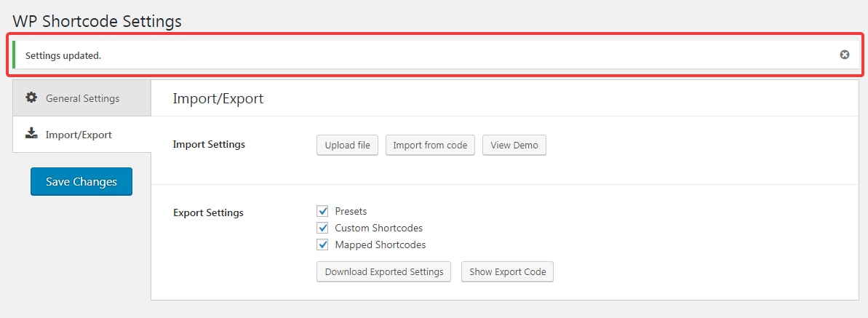Click the WP Shortcode Settings page title

(97, 21)
